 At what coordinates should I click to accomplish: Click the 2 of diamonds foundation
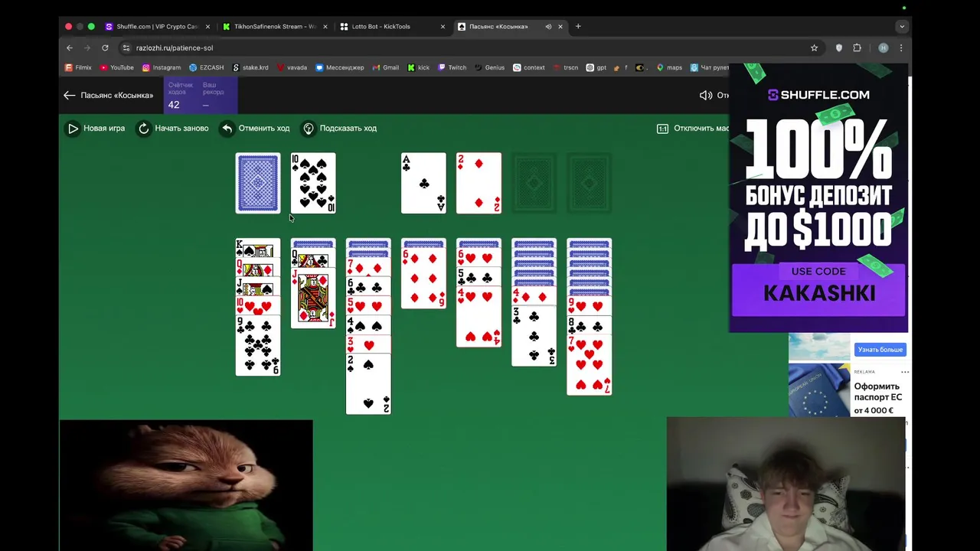pos(479,183)
